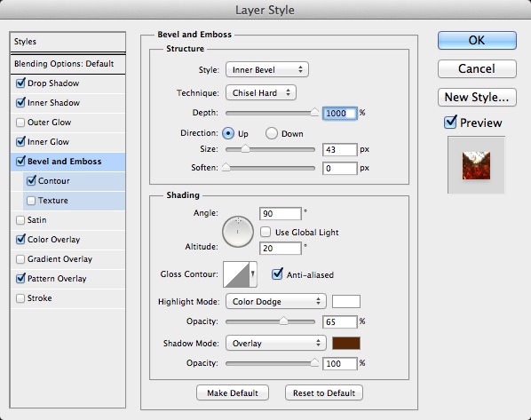
Task: Click the shadow Opacity field showing 100
Action: coord(340,364)
